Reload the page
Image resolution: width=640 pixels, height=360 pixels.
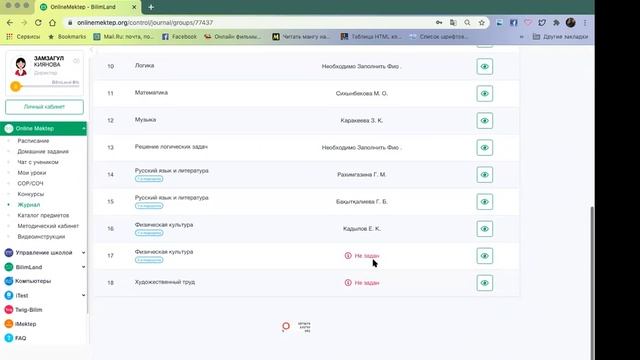(x=38, y=23)
